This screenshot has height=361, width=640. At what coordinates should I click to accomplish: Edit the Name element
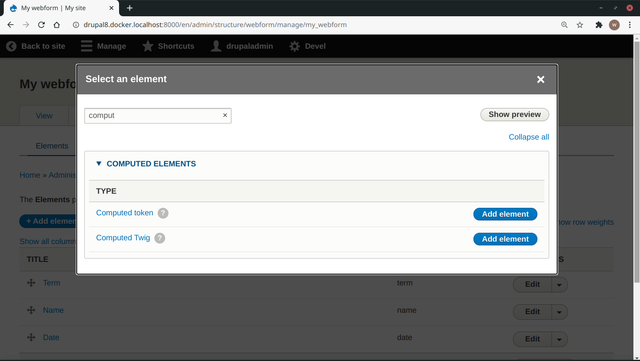(x=532, y=312)
